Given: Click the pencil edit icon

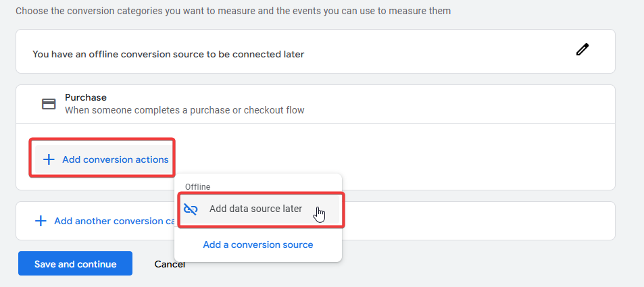Looking at the screenshot, I should click(582, 50).
